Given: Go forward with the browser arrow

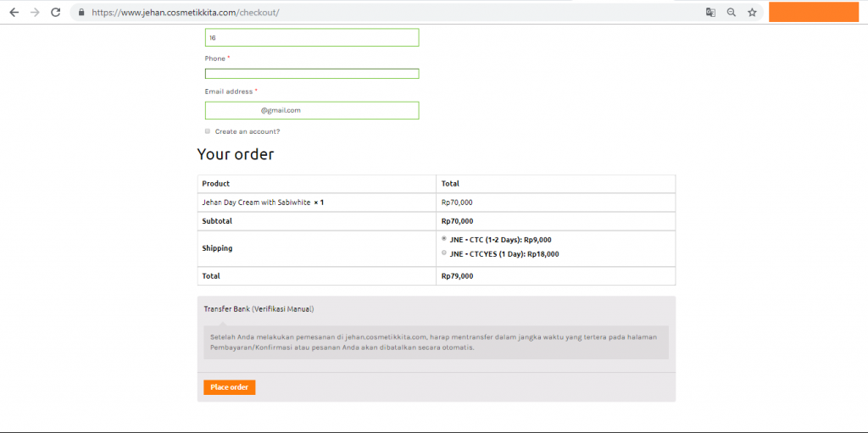Looking at the screenshot, I should coord(35,12).
